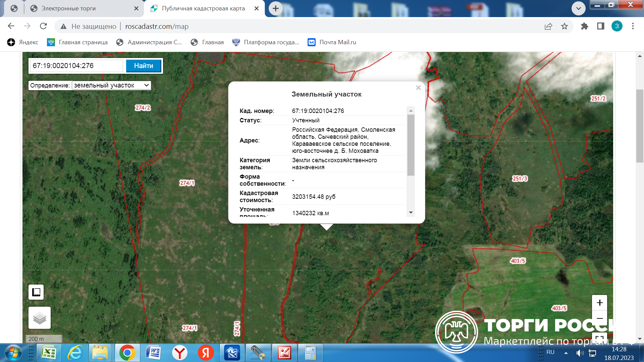Click the cadastral number search field
The image size is (644, 362).
coord(77,66)
